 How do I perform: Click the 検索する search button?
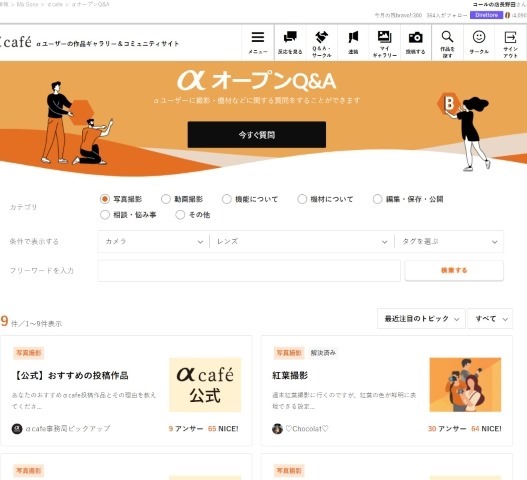coord(454,270)
